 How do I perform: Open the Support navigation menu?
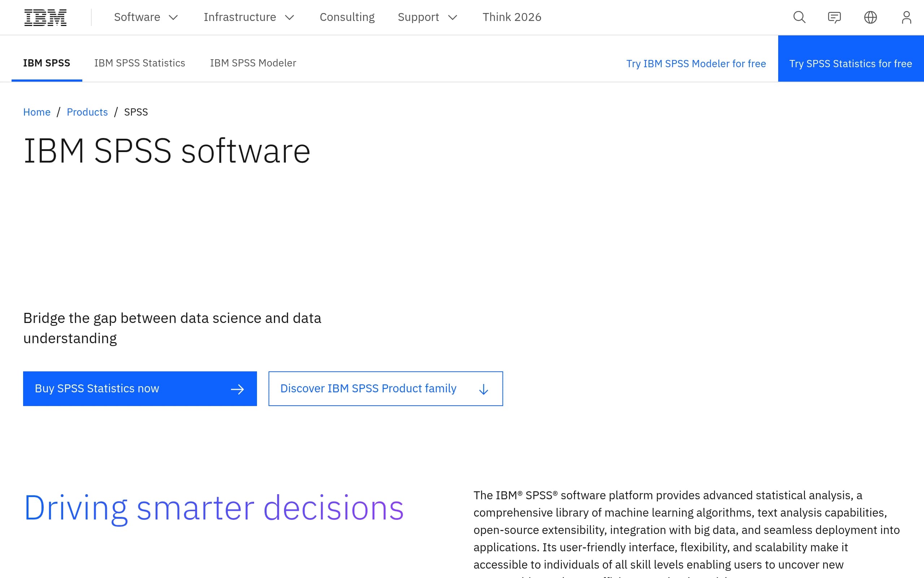pyautogui.click(x=427, y=17)
